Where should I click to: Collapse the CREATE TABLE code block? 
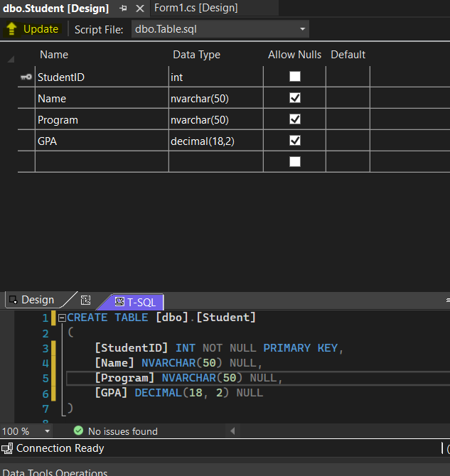pos(62,318)
